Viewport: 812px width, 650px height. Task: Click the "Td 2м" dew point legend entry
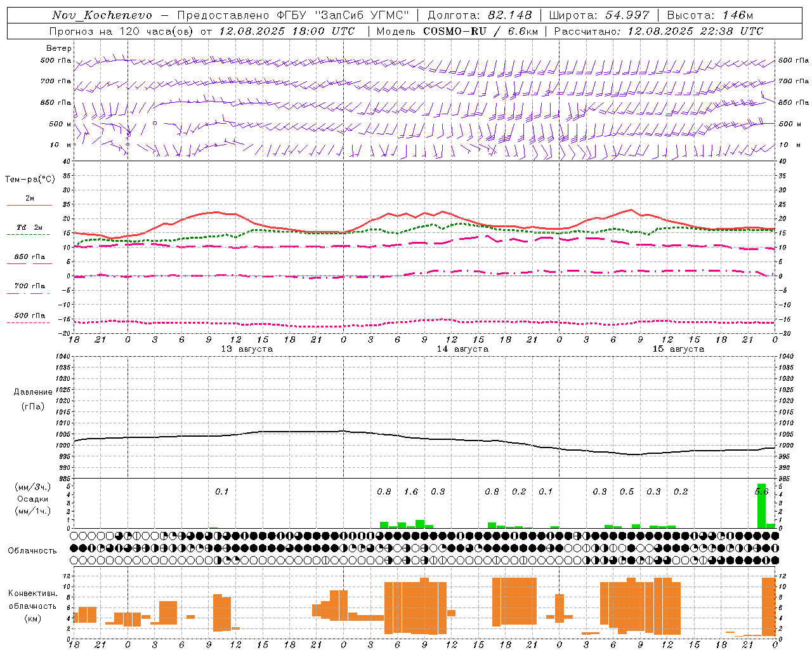30,227
